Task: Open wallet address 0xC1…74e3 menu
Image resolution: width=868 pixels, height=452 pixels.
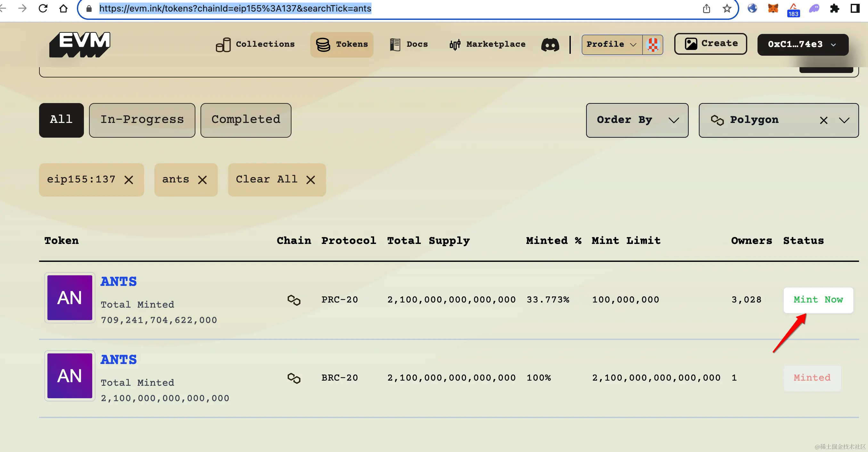Action: point(802,44)
